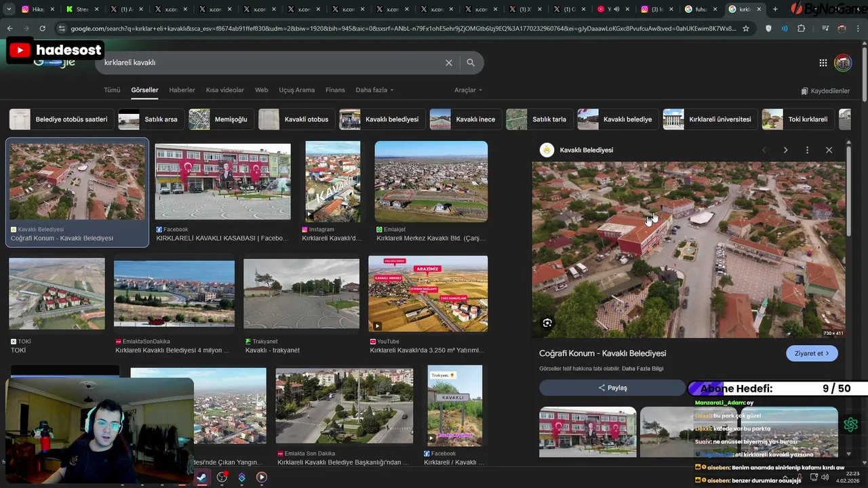Switch to the Hikaye Instagram browser tab

37,9
